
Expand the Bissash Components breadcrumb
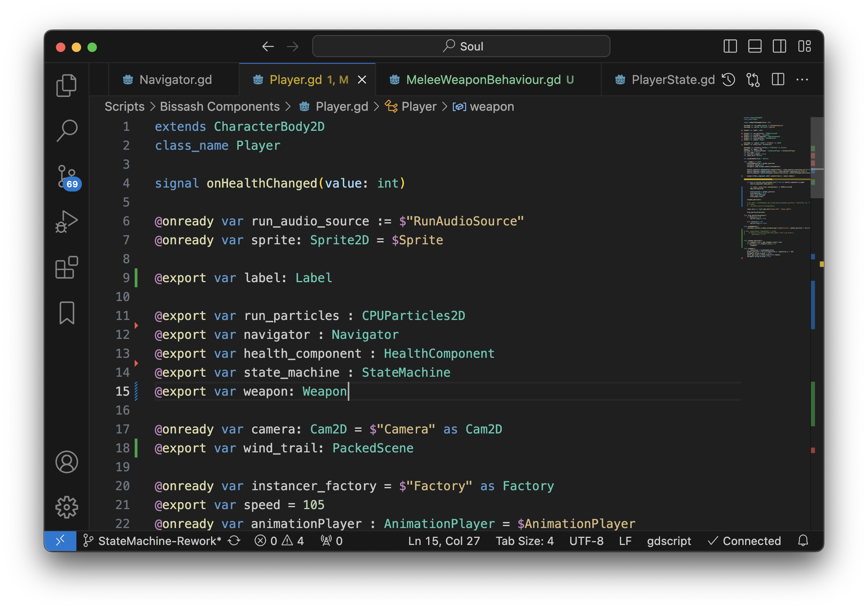click(x=219, y=106)
